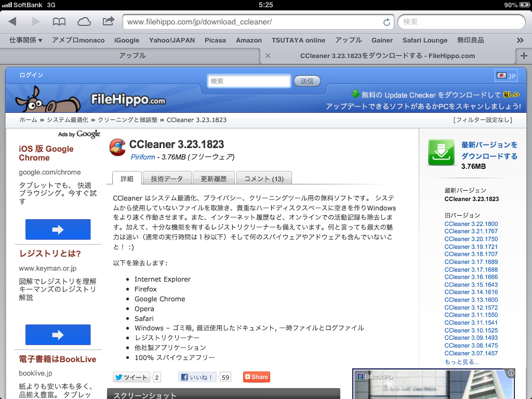Expand older versions with もっと見る
532x399 pixels.
coord(462,362)
